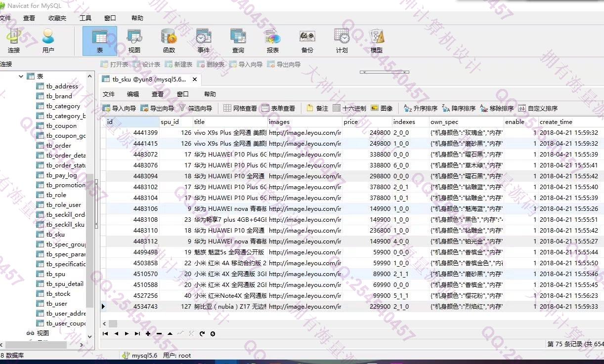
Task: Click 移除排序 remove sort
Action: click(497, 108)
